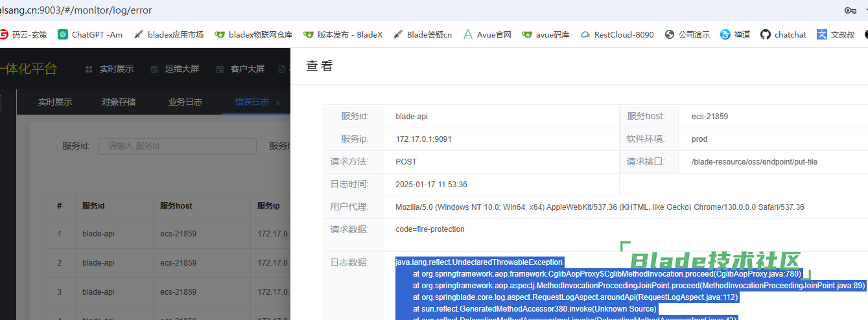Click the GeneratedMethodAccessor380.invoke stack line

tap(534, 309)
